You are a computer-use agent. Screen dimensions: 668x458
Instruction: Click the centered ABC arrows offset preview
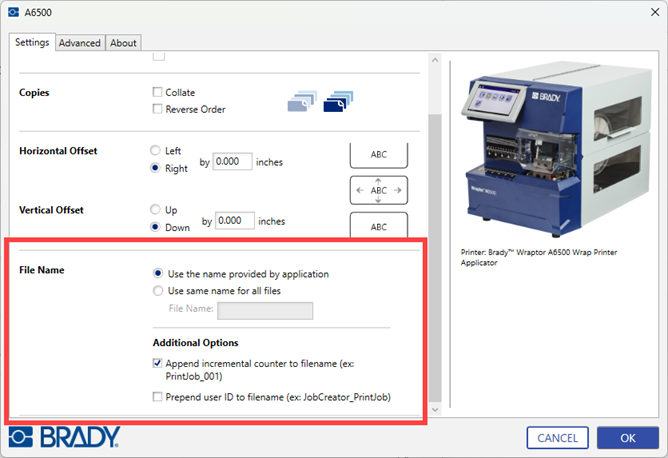(x=379, y=190)
